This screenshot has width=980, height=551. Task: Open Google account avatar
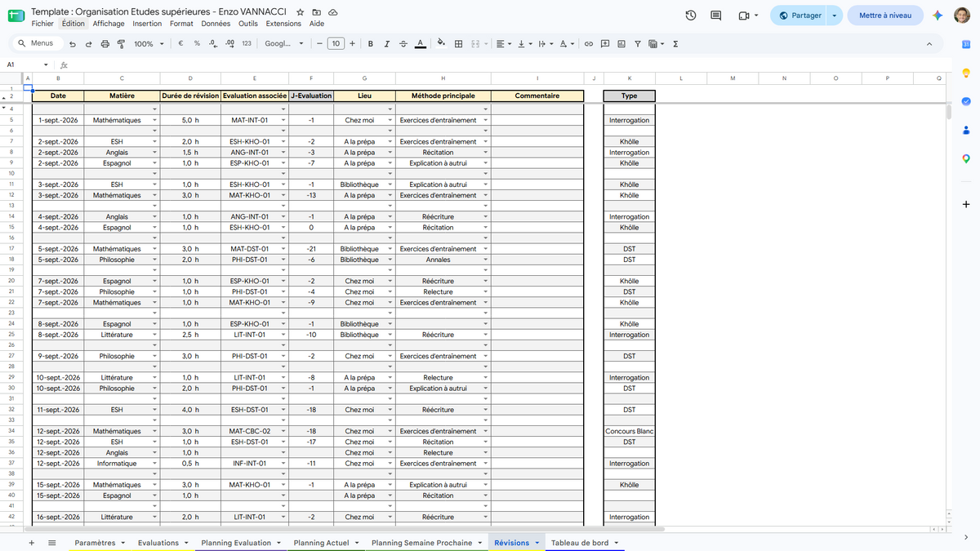962,16
